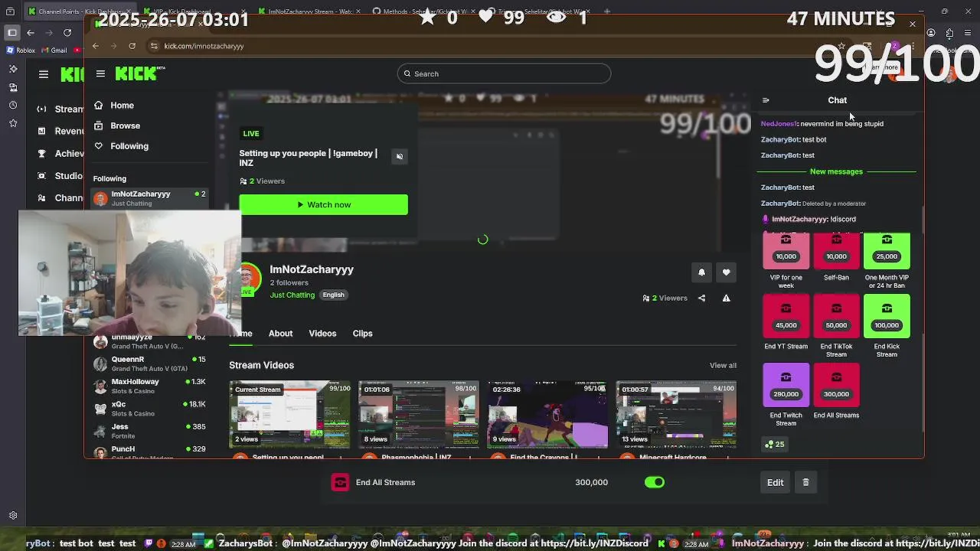Viewport: 980px width, 551px height.
Task: Edit the End All Streams reward
Action: [775, 482]
